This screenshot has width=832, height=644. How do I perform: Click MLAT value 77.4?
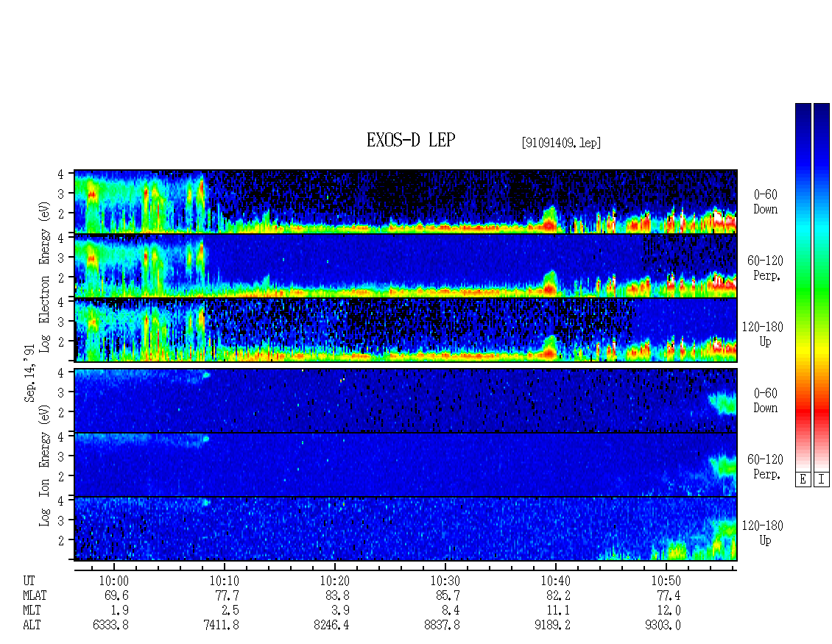668,595
